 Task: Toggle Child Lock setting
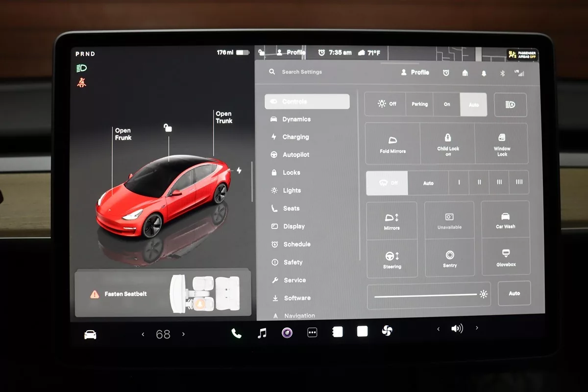pyautogui.click(x=447, y=143)
